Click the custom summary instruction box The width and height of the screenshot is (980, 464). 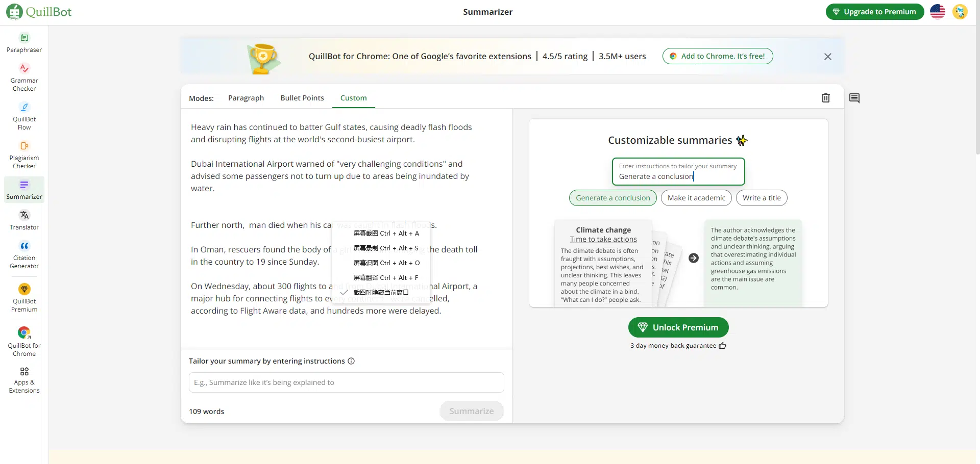678,171
